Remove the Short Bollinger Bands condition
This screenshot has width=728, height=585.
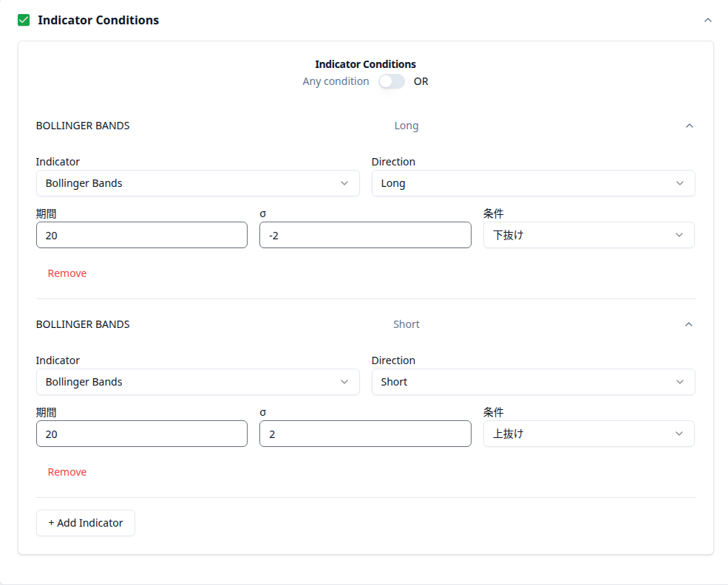tap(67, 472)
